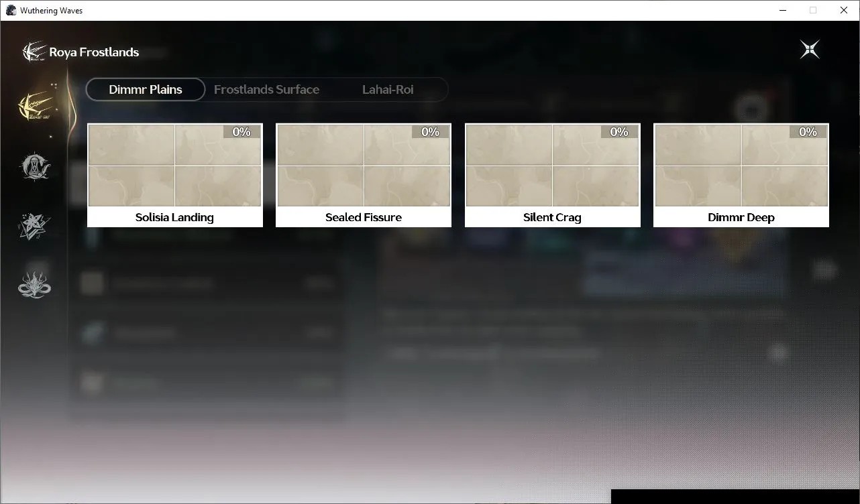Click the Wuthering Waves title bar icon
This screenshot has width=860, height=504.
[x=11, y=10]
